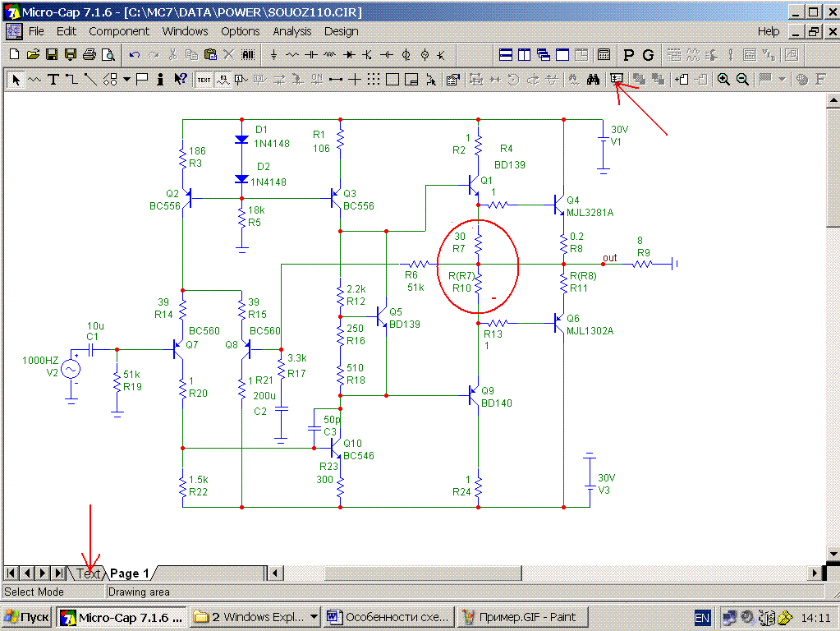The height and width of the screenshot is (631, 840).
Task: Open a file with folder icon
Action: 33,54
